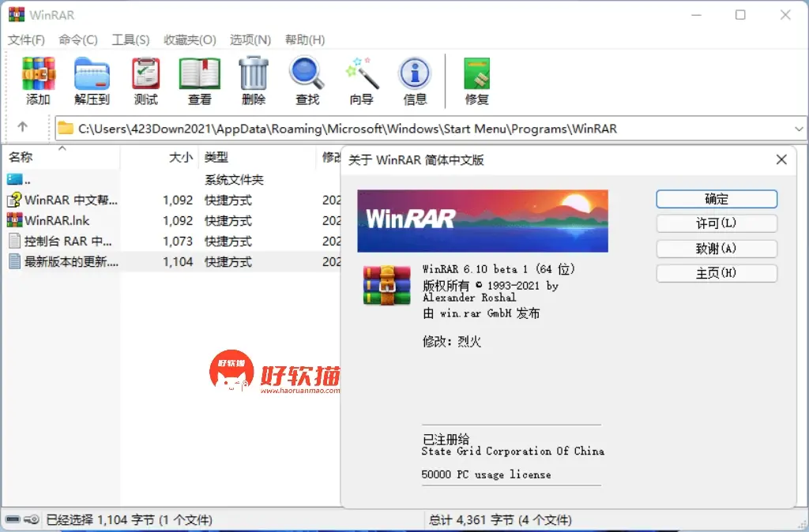Image resolution: width=809 pixels, height=532 pixels.
Task: Click the 已经选择 1,104 字节 status text
Action: 129,519
